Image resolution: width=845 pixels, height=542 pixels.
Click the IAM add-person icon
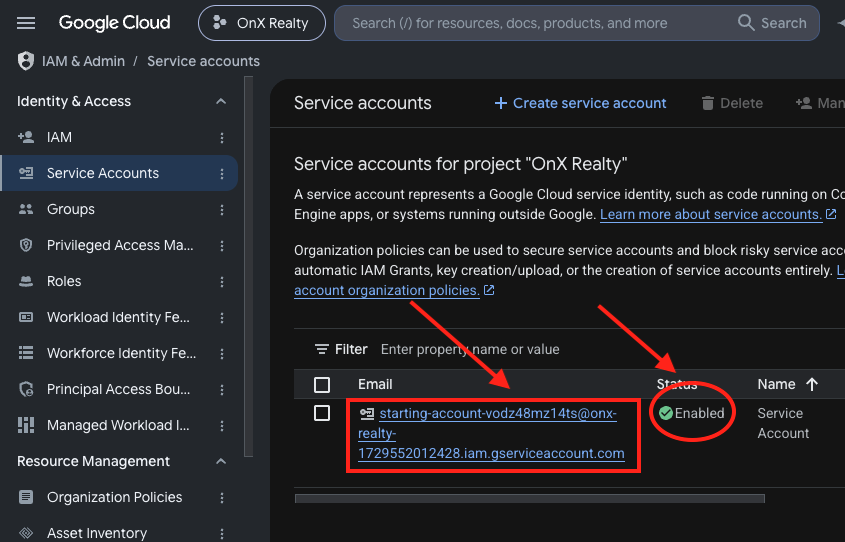26,137
